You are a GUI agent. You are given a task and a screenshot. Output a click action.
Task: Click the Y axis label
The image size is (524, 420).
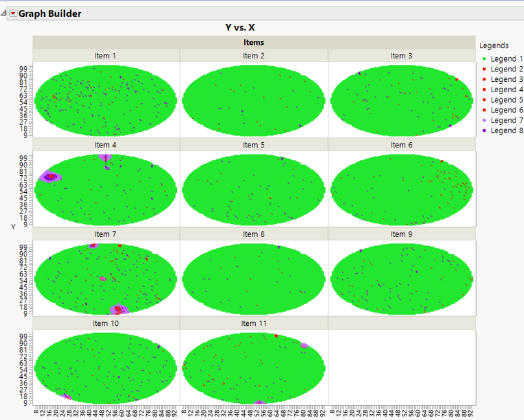pos(14,227)
